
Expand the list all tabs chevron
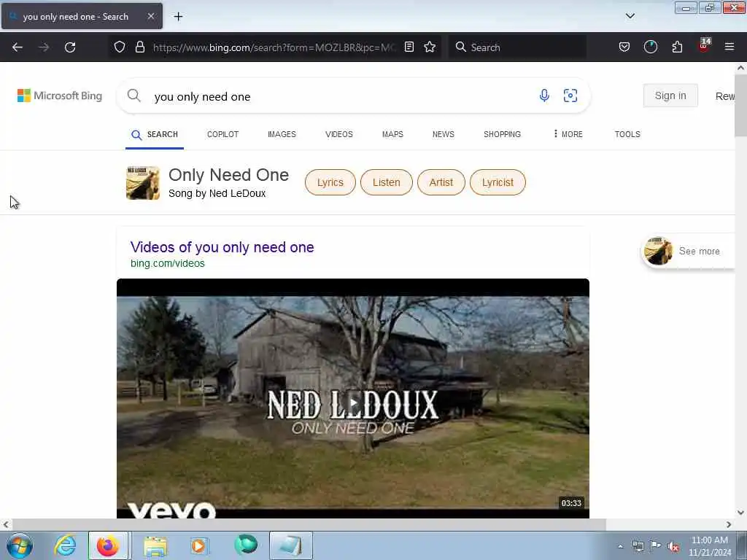(630, 16)
